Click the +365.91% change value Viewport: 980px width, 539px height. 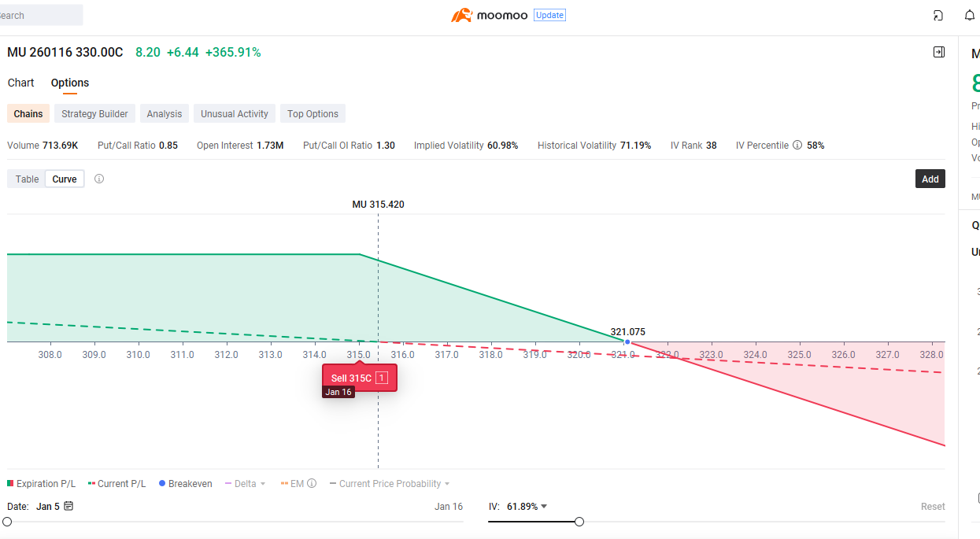[x=233, y=52]
